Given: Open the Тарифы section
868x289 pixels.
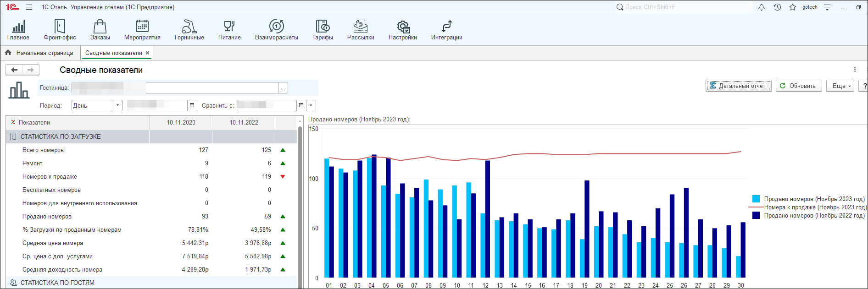Looking at the screenshot, I should coord(323,30).
